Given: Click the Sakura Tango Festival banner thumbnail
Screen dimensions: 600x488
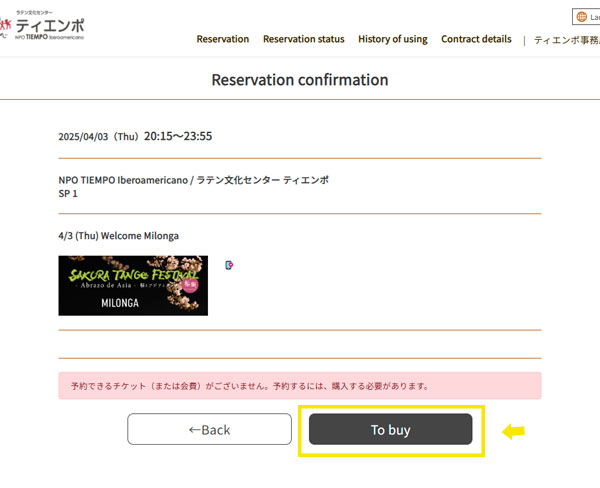Looking at the screenshot, I should point(133,285).
